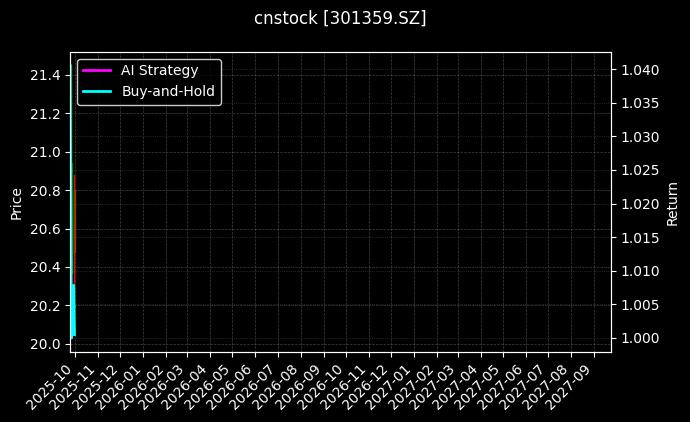Click the 1.040 return tick label

(638, 70)
